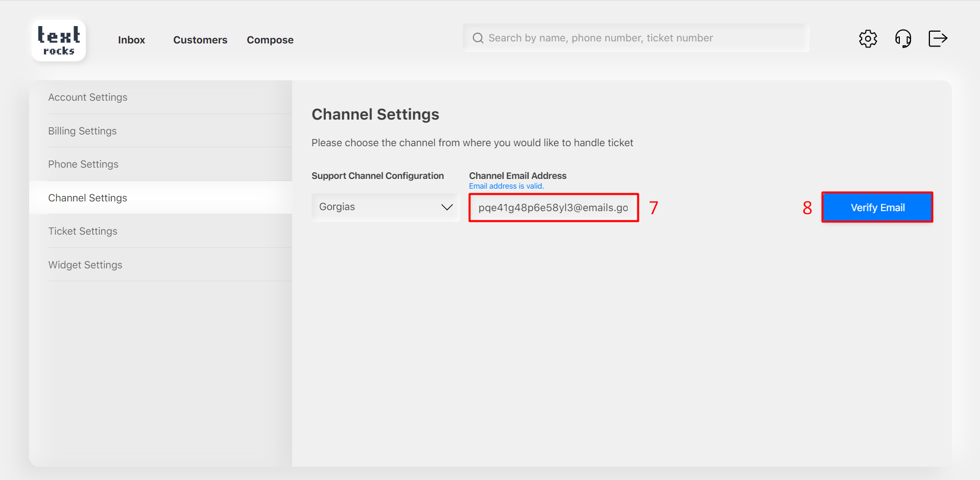This screenshot has width=980, height=480.
Task: Click the Support Channel Configuration label
Action: click(x=377, y=176)
